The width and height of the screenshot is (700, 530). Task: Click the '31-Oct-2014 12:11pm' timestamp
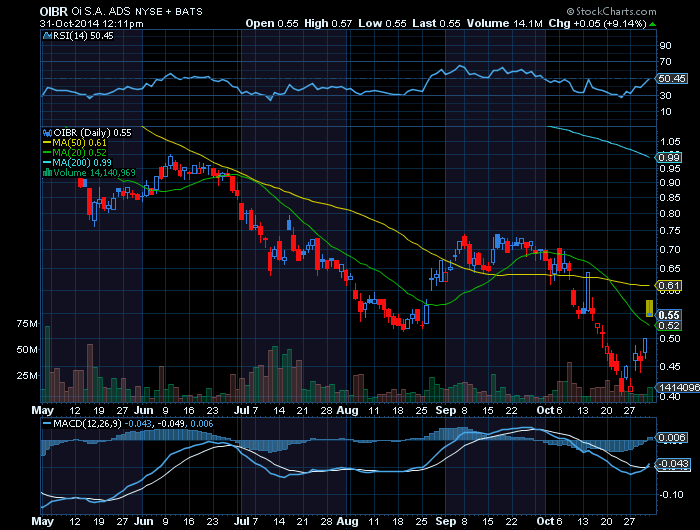pyautogui.click(x=92, y=24)
